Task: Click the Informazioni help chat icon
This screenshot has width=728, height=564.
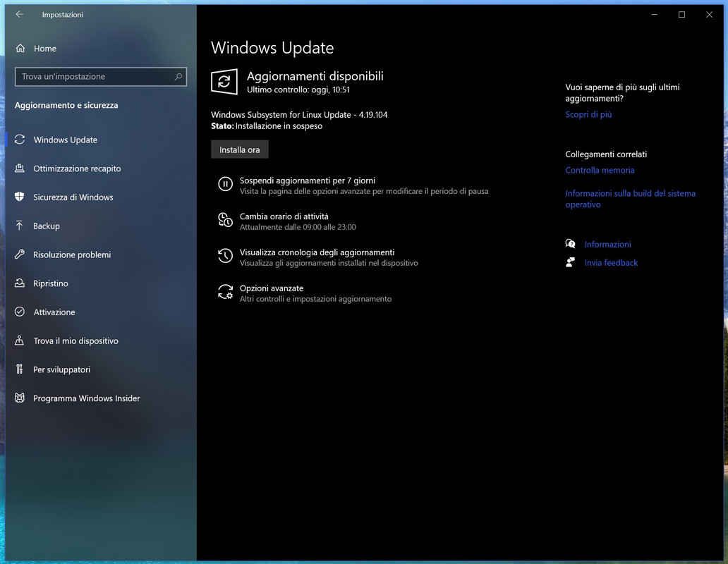Action: click(x=570, y=244)
